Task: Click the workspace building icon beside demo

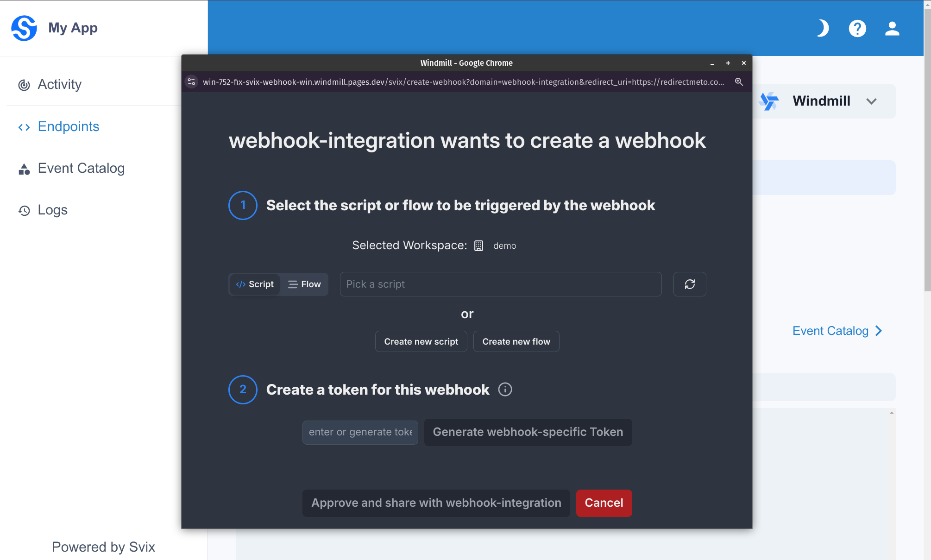Action: [478, 245]
